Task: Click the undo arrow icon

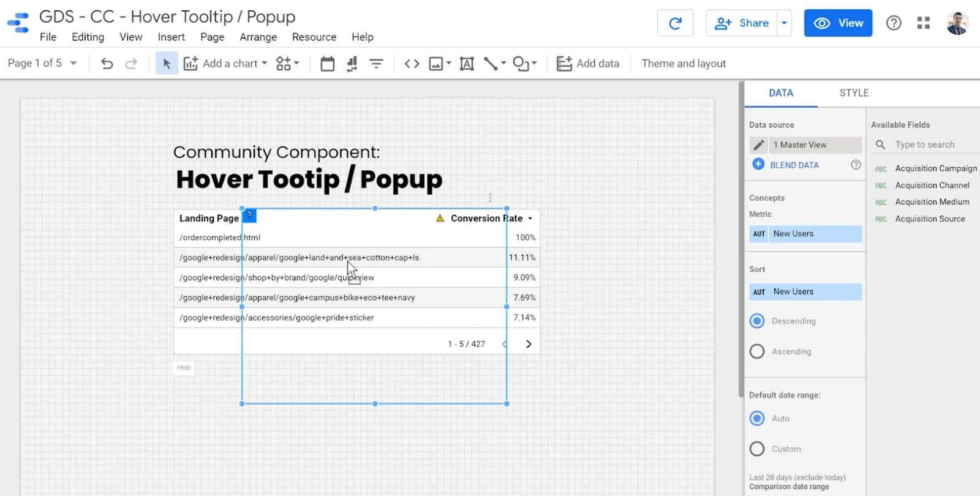Action: 107,64
